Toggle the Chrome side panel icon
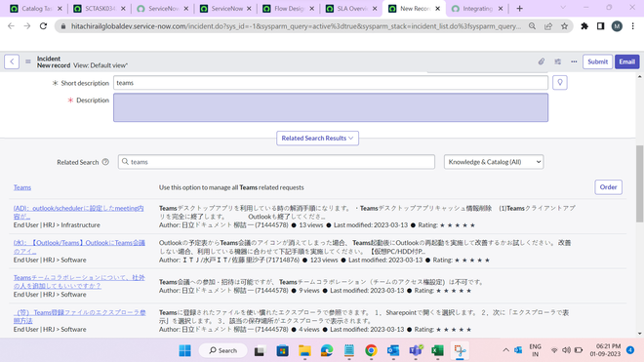 click(600, 26)
